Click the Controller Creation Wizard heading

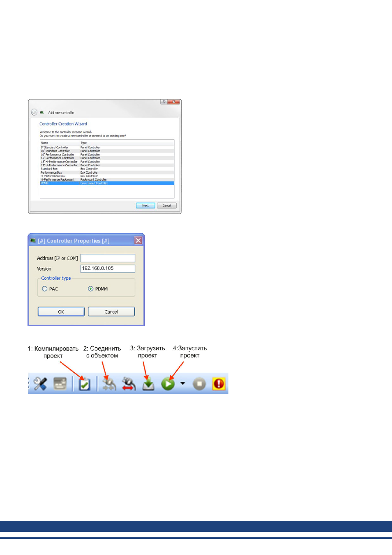(63, 124)
